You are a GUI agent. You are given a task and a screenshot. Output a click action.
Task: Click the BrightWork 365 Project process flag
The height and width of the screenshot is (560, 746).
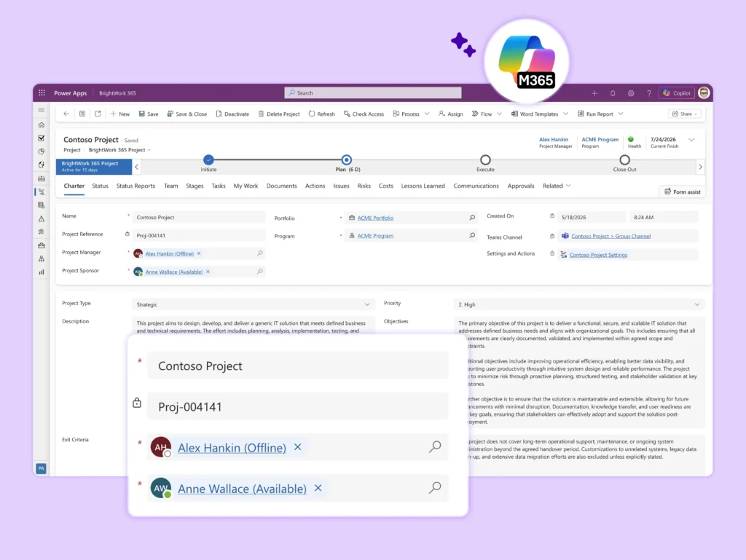coord(94,166)
